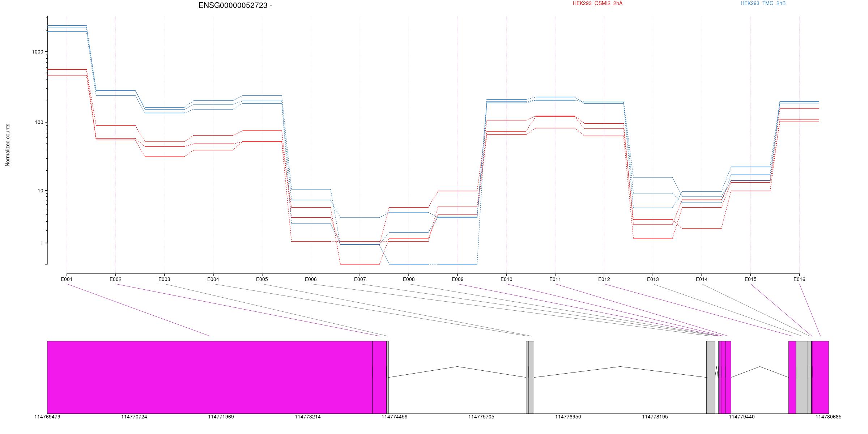Click the gray exon block near 114778195

click(711, 377)
